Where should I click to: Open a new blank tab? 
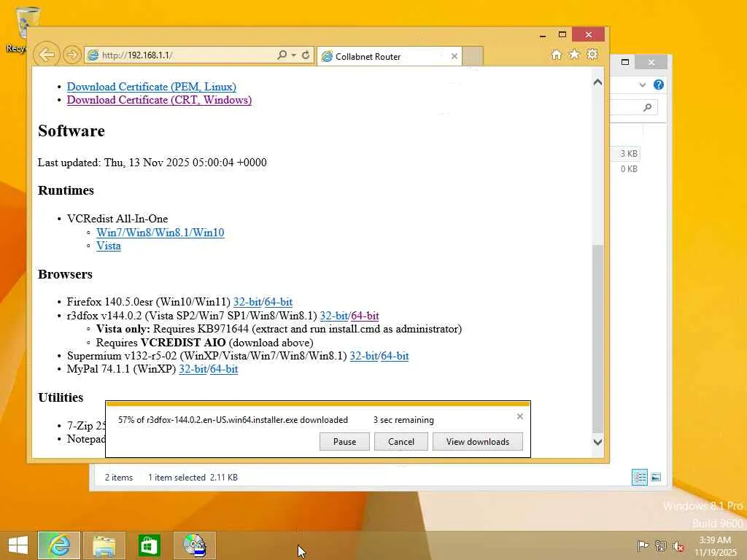[x=473, y=56]
